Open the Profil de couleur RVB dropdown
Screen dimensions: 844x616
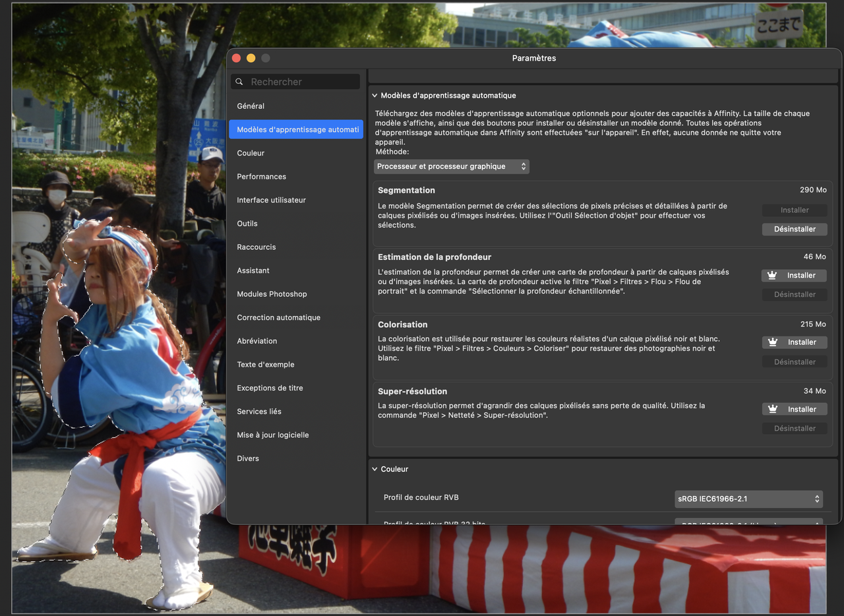click(x=748, y=499)
